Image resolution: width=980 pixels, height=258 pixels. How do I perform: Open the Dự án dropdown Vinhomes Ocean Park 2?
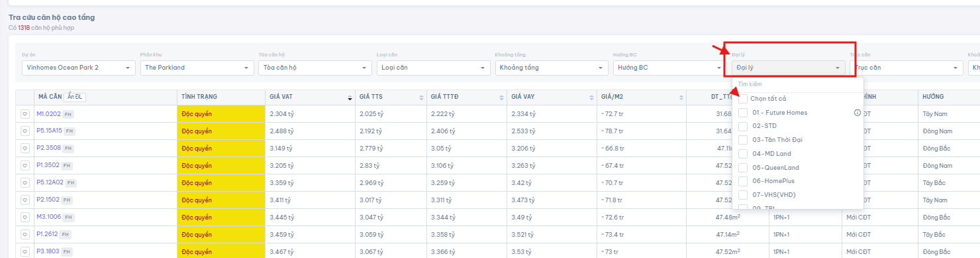point(78,68)
